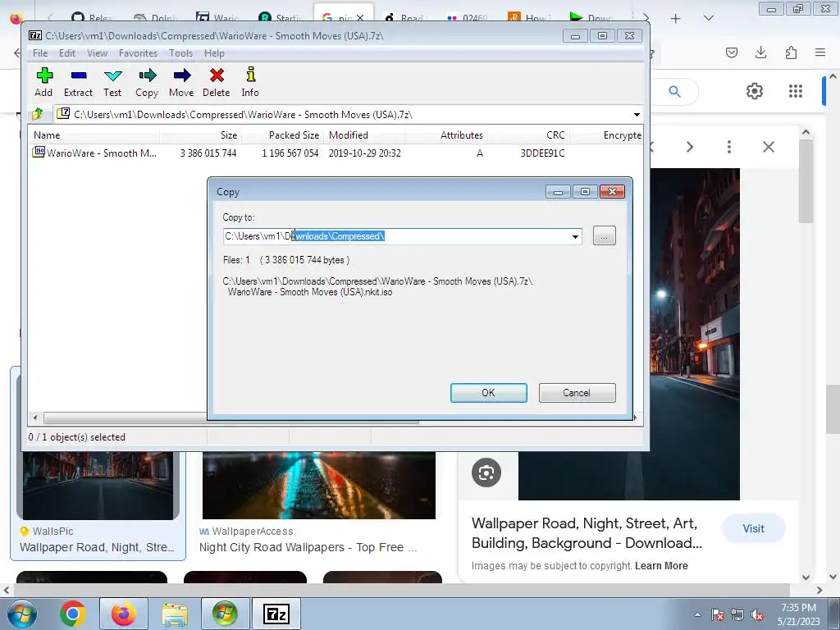
Task: Open Firefox pocket save icon
Action: point(732,52)
